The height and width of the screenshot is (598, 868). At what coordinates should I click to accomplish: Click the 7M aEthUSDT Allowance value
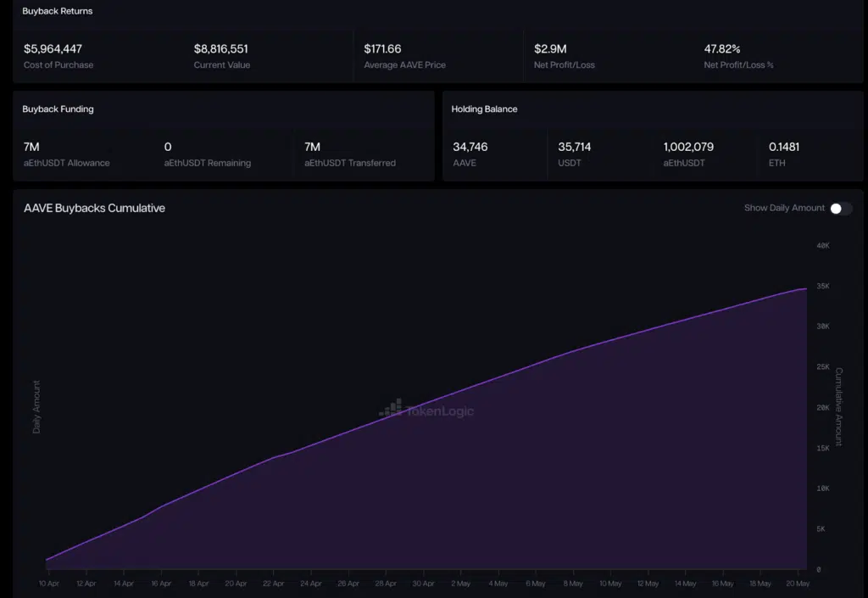[31, 148]
